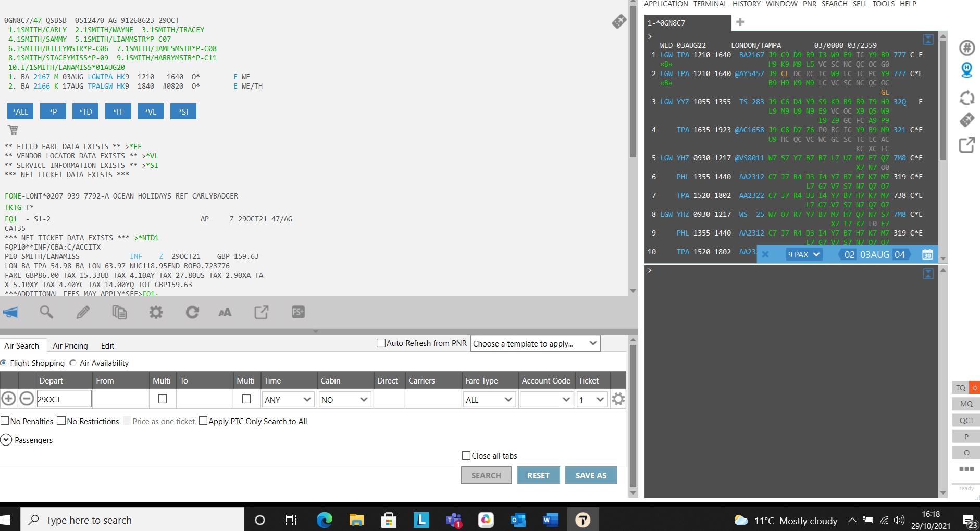The image size is (980, 531).
Task: Open Microsoft Edge from the taskbar
Action: (x=325, y=520)
